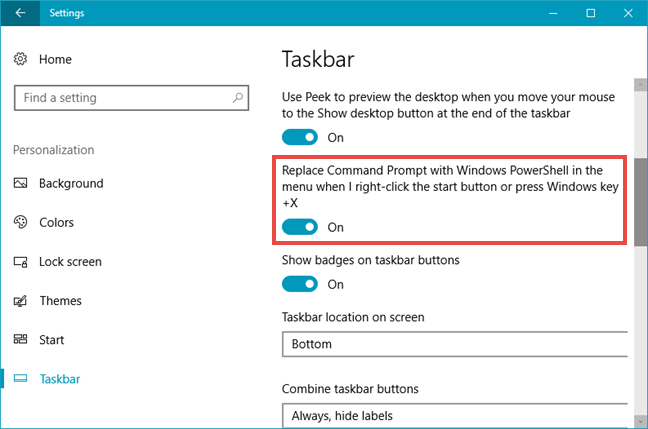Select the Taskbar settings page
648x429 pixels.
click(60, 379)
